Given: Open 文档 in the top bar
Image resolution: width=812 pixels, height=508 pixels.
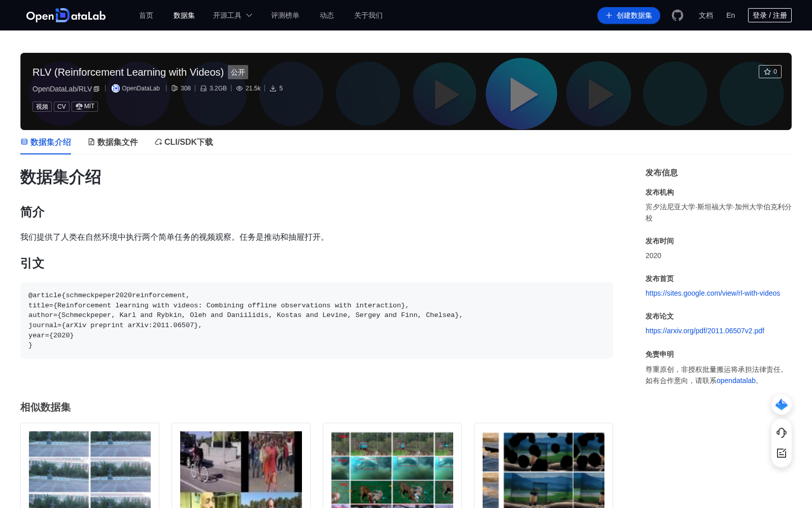Looking at the screenshot, I should click(x=706, y=15).
